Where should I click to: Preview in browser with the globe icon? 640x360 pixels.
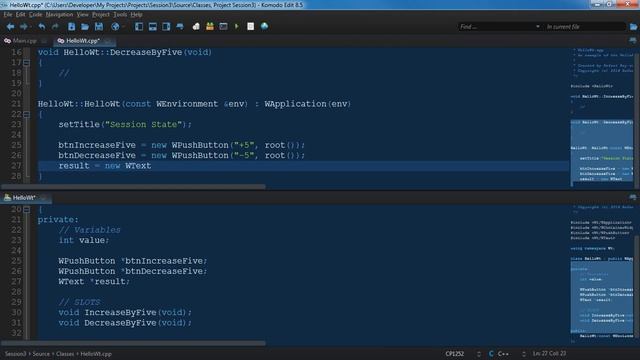[x=115, y=27]
